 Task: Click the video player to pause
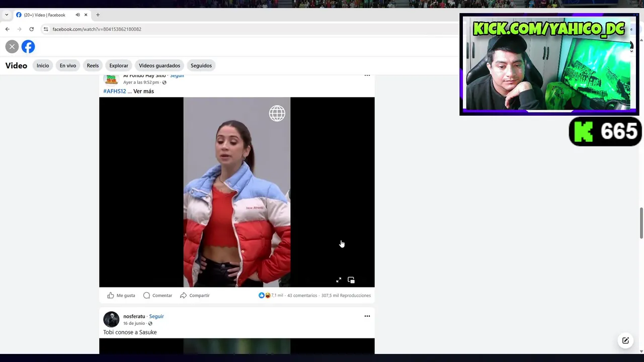(237, 192)
